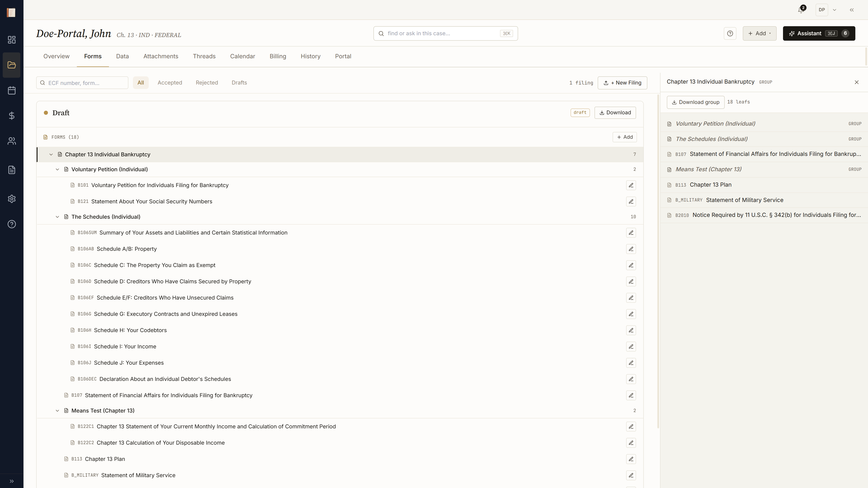Open the calendar icon in left sidebar
The image size is (868, 488).
pos(12,90)
